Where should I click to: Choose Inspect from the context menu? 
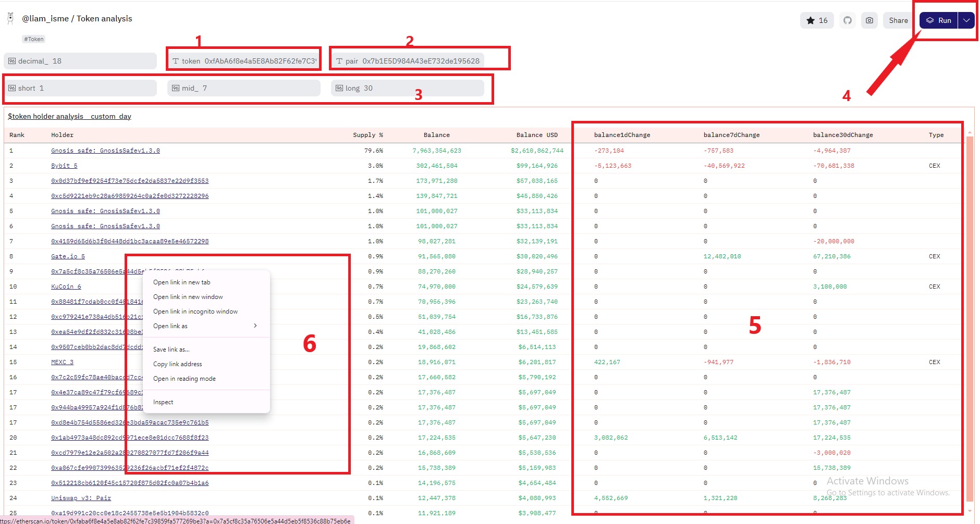(163, 402)
